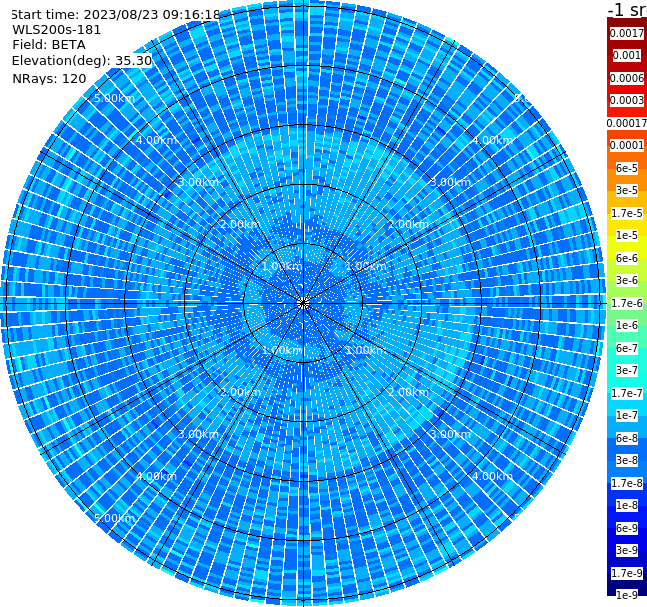Click the 0.0003 colorbar tick label
Screen dimensions: 647x607
point(627,100)
